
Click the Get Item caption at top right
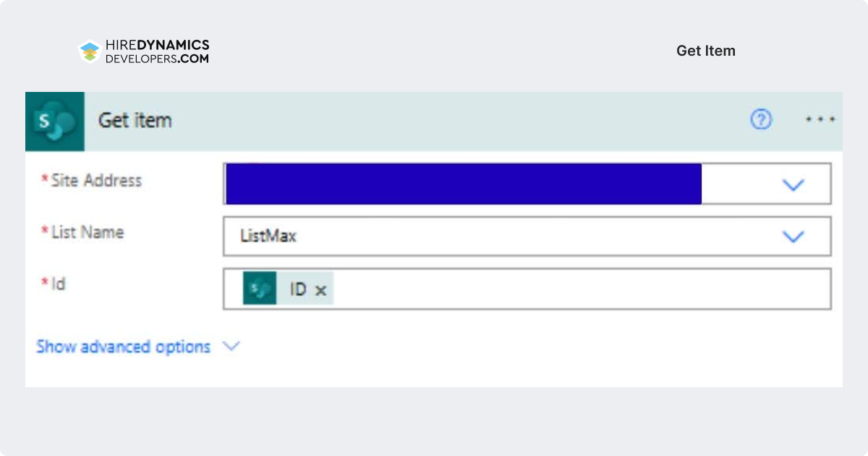(x=706, y=51)
